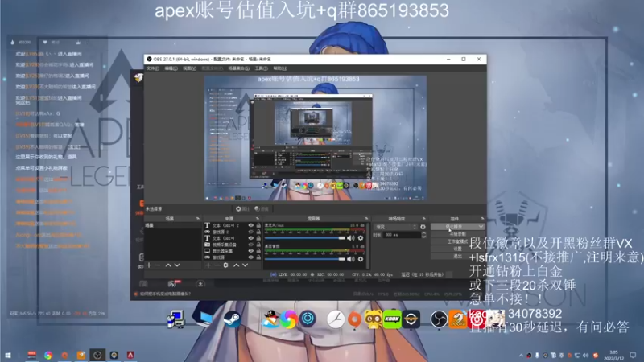
Task: Open dropdown arrow on 停止推流 button
Action: (481, 227)
